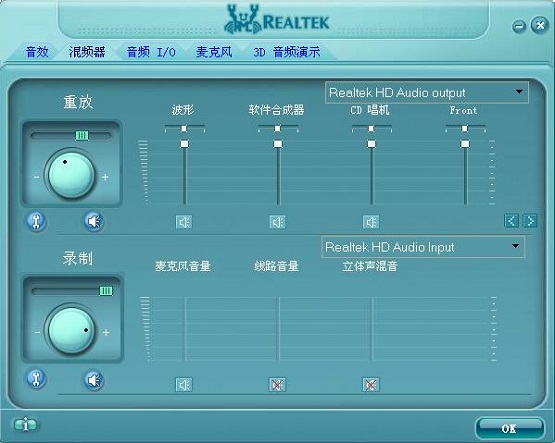Image resolution: width=555 pixels, height=443 pixels.
Task: Toggle mute for 波形 channel
Action: pos(184,222)
